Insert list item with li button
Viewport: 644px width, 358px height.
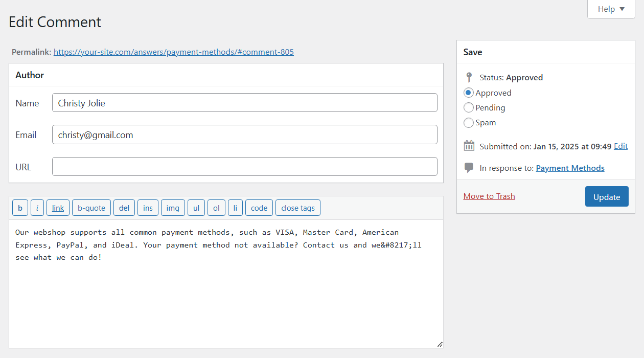[x=235, y=208]
